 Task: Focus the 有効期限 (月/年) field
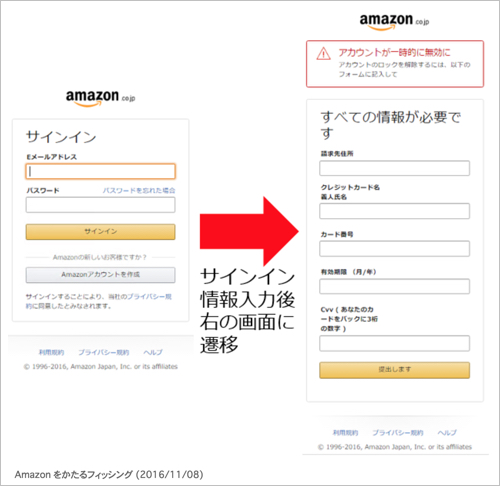click(x=394, y=286)
